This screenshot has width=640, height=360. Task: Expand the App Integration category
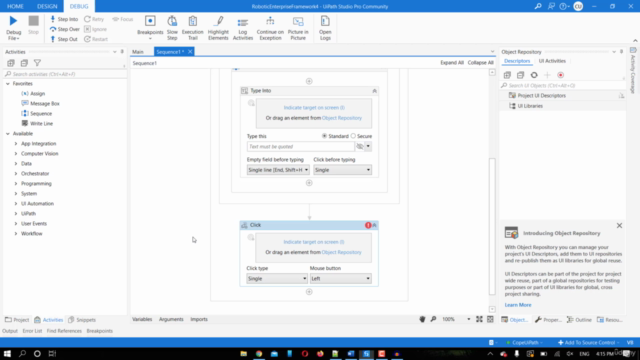[x=16, y=144]
